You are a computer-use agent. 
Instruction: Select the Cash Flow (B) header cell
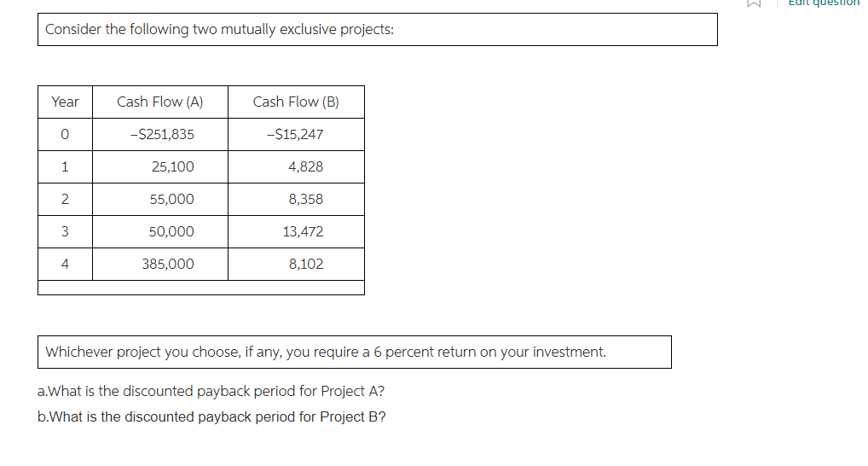[296, 102]
